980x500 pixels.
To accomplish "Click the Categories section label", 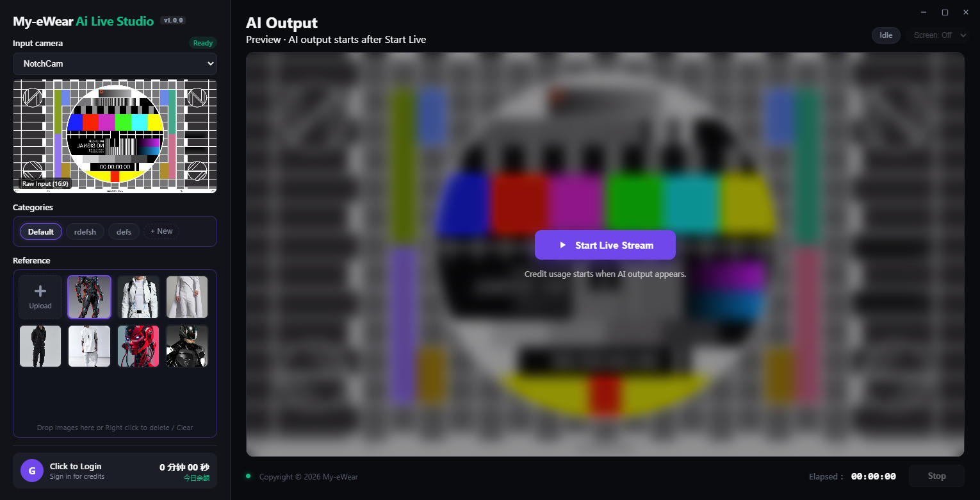I will (x=33, y=208).
